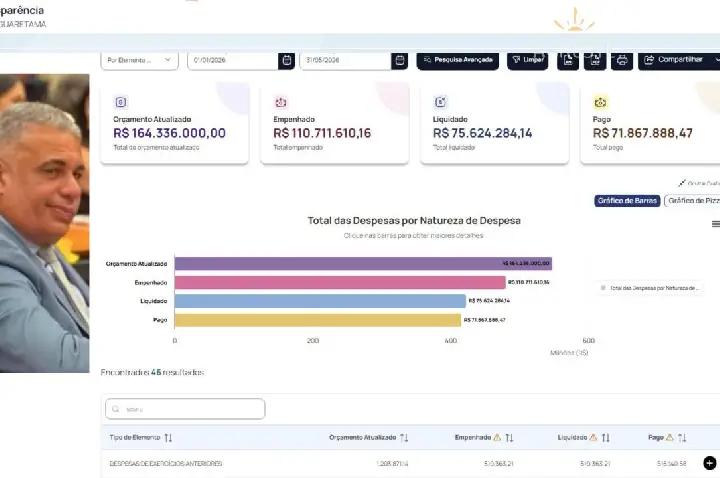Sort the table by Liquidado column arrows
Viewport: 720px width, 478px height.
click(606, 438)
